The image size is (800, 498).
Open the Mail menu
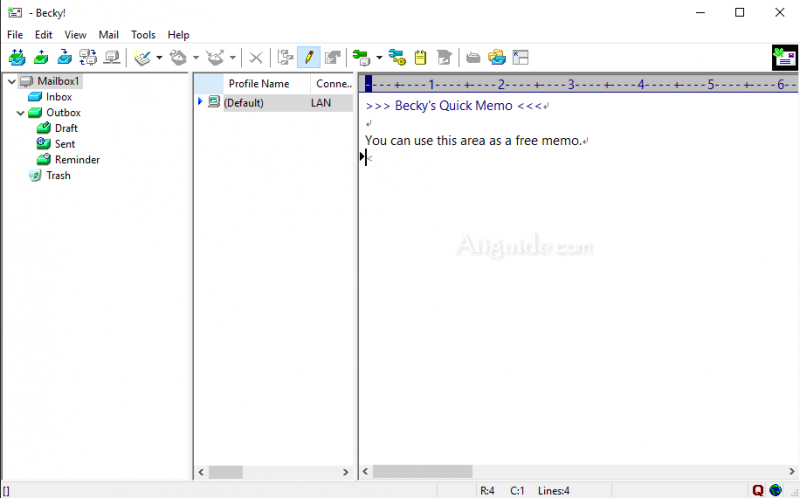point(109,35)
